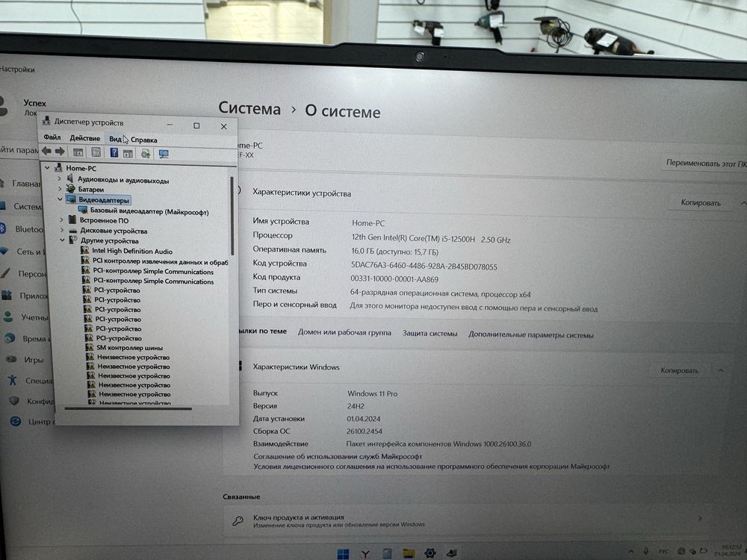Screen dimensions: 747x560
Task: Toggle the console tree pane toolbar icon
Action: [x=78, y=152]
